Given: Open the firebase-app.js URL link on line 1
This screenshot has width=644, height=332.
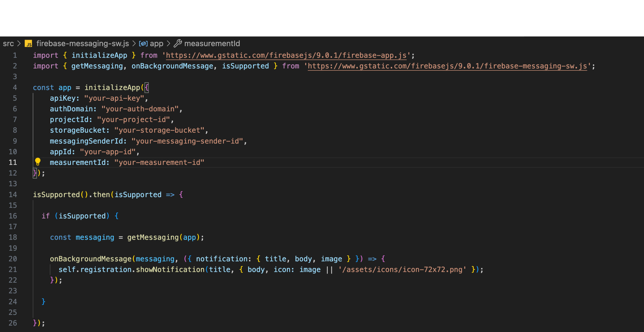Looking at the screenshot, I should tap(286, 55).
